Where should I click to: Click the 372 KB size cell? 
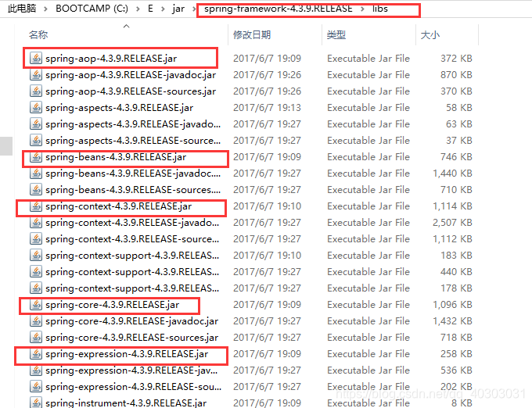click(x=456, y=59)
